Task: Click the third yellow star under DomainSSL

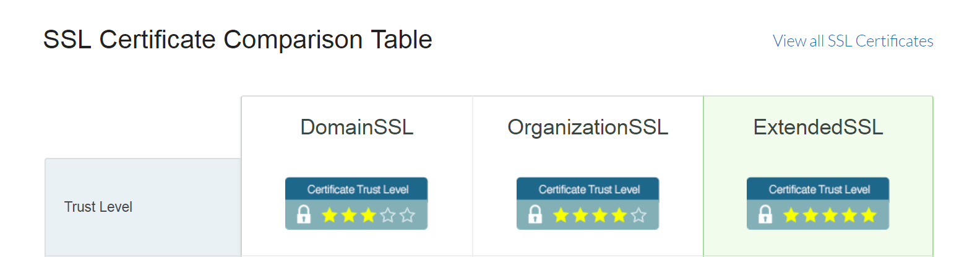Action: click(369, 215)
